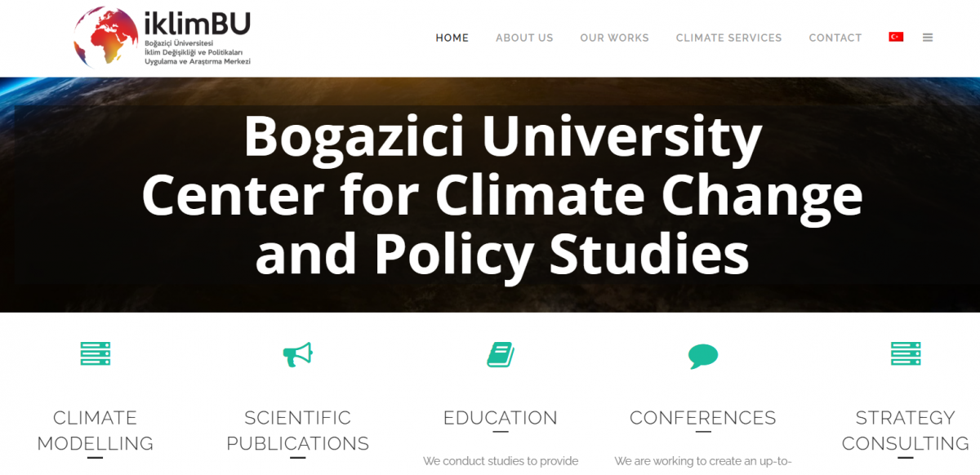Open the hamburger menu icon
Viewport: 980px width, 475px height.
(x=928, y=38)
